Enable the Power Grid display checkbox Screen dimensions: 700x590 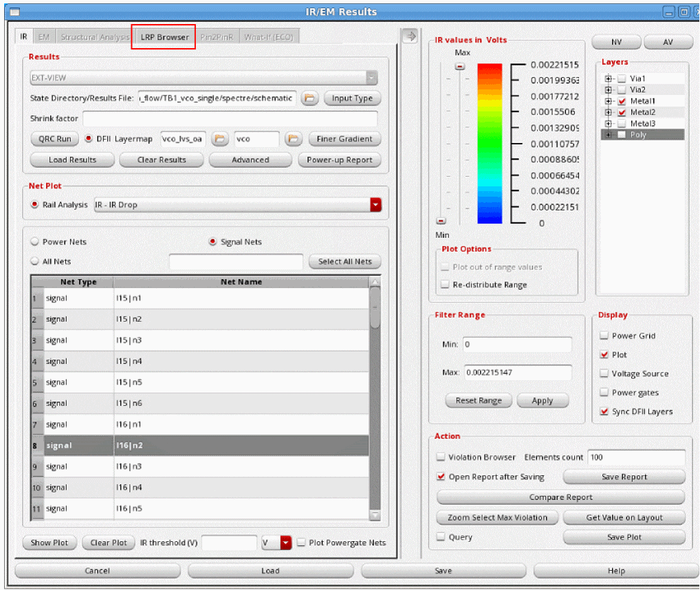(x=604, y=336)
